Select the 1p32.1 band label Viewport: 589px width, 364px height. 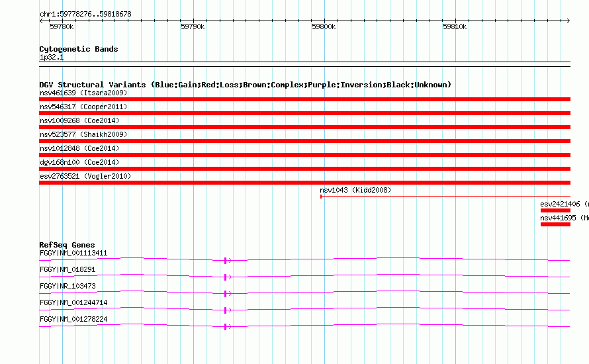52,58
